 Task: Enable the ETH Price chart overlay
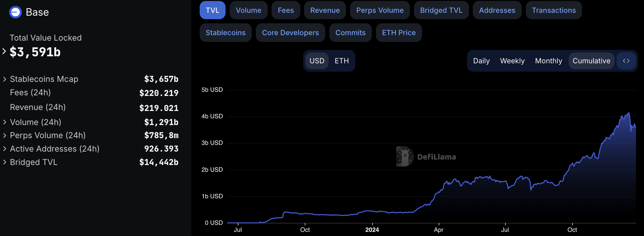(399, 33)
